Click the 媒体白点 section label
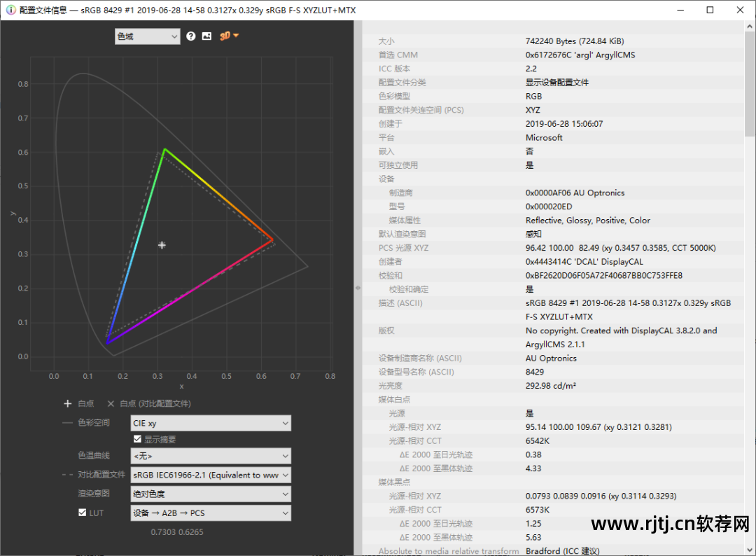Image resolution: width=756 pixels, height=556 pixels. click(394, 399)
